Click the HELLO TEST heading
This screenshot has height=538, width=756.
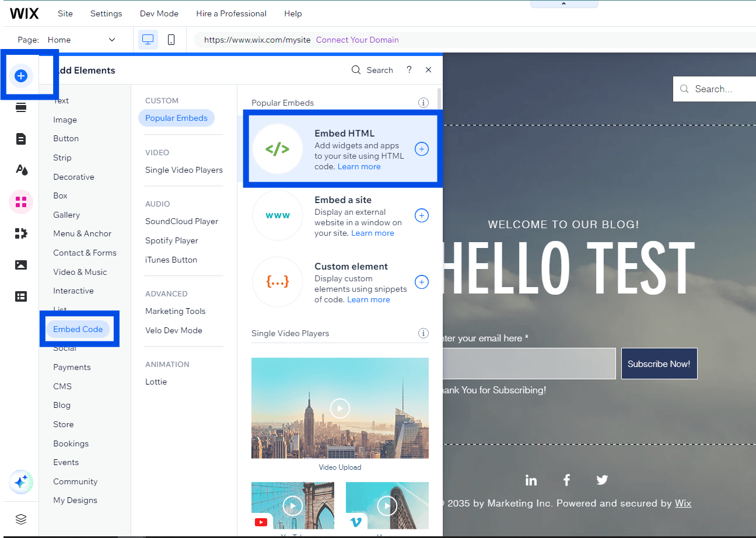click(x=569, y=268)
